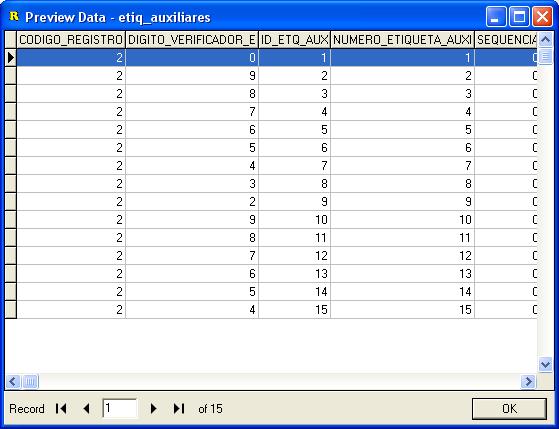Click the vertical scrollbar down arrow
Image resolution: width=559 pixels, height=429 pixels.
click(545, 364)
